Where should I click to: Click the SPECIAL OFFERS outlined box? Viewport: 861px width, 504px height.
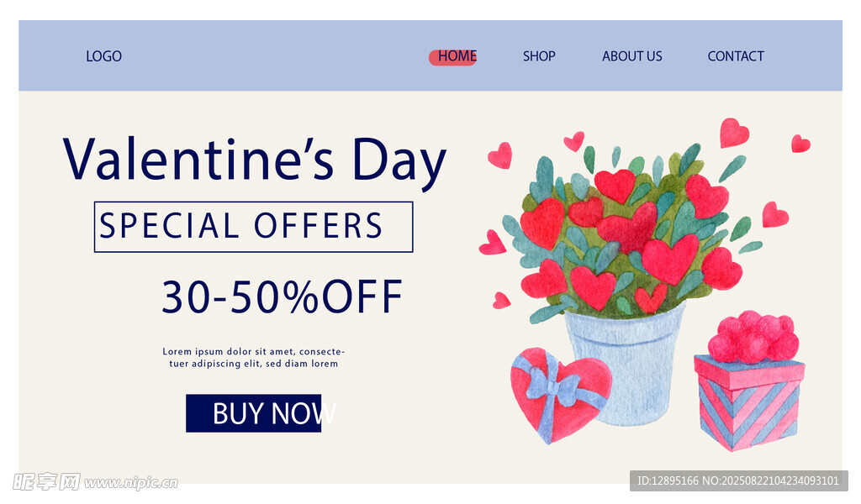tap(253, 227)
